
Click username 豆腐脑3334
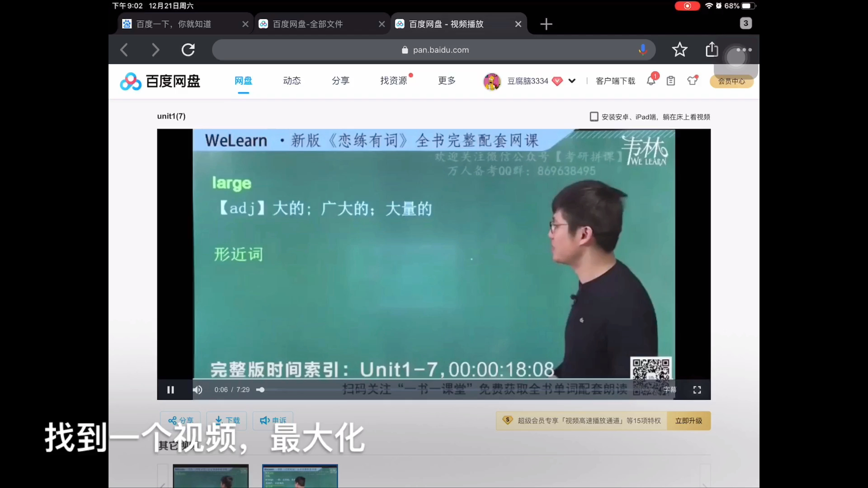click(528, 81)
